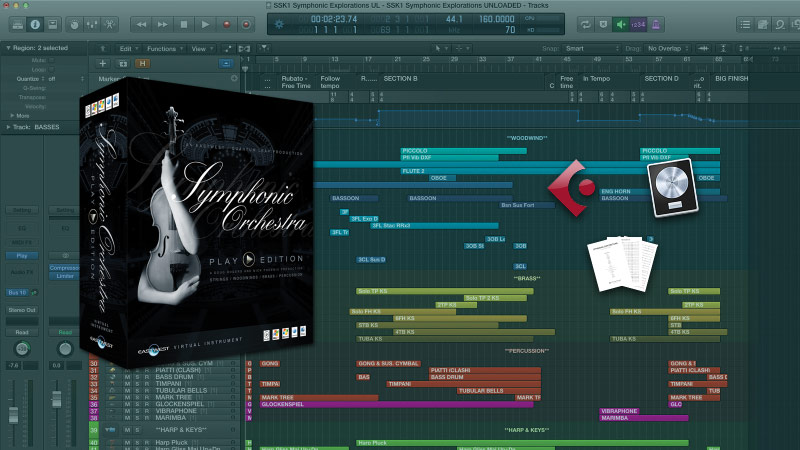
Task: Click the Fast Forward transport button
Action: point(162,24)
